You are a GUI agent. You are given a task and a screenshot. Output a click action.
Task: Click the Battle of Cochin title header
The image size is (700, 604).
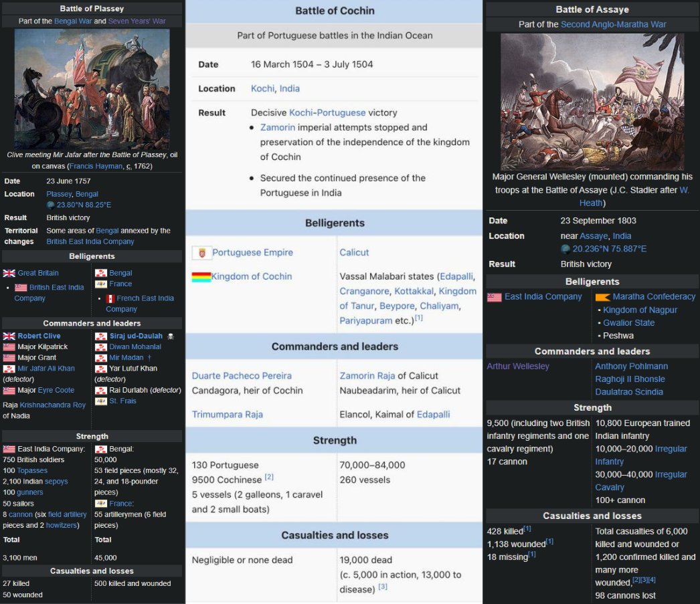click(x=335, y=11)
